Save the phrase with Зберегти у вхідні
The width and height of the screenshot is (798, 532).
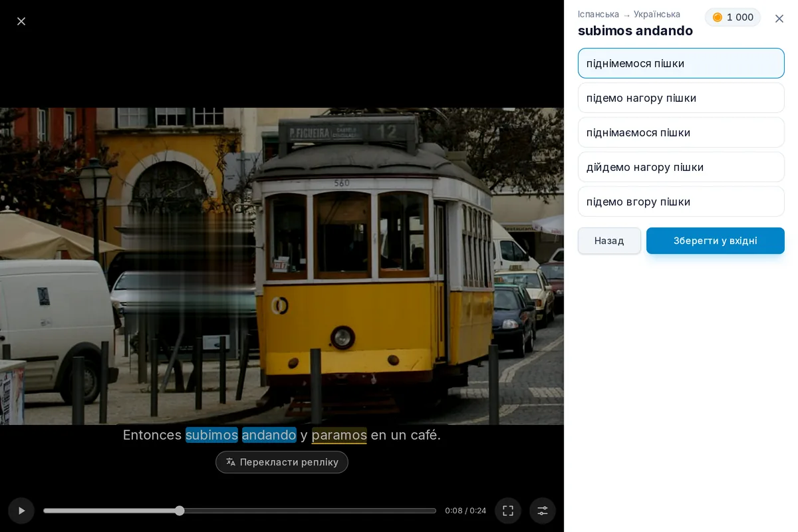click(x=716, y=241)
